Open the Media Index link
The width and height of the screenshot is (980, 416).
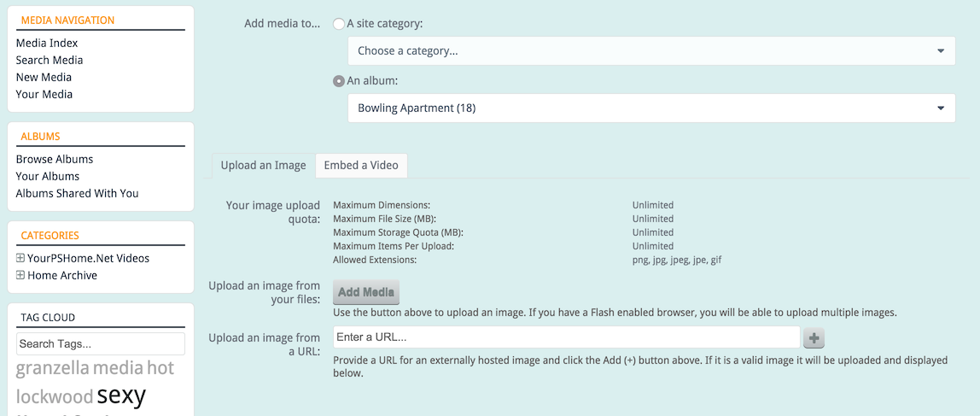pyautogui.click(x=47, y=44)
